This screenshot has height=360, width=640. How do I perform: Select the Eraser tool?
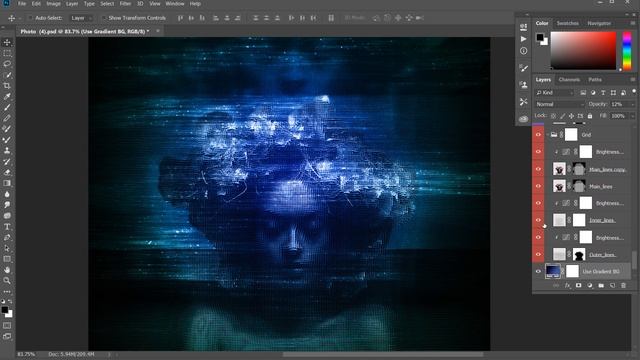click(7, 172)
